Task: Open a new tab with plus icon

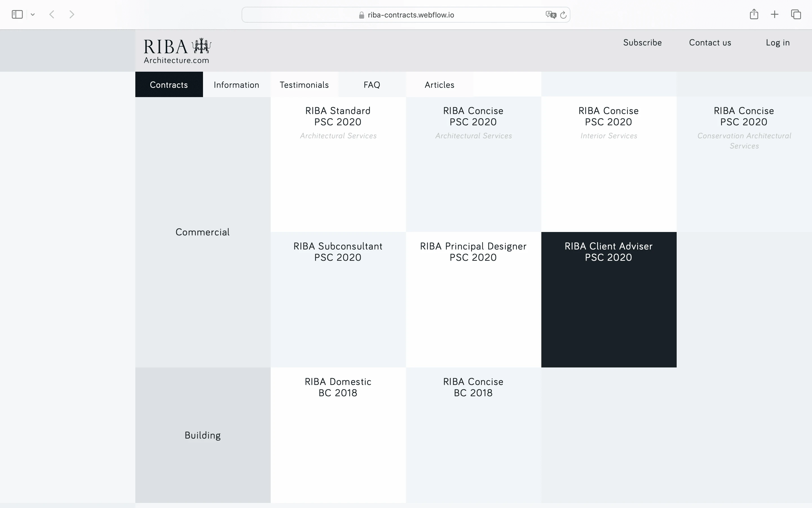Action: pyautogui.click(x=775, y=14)
